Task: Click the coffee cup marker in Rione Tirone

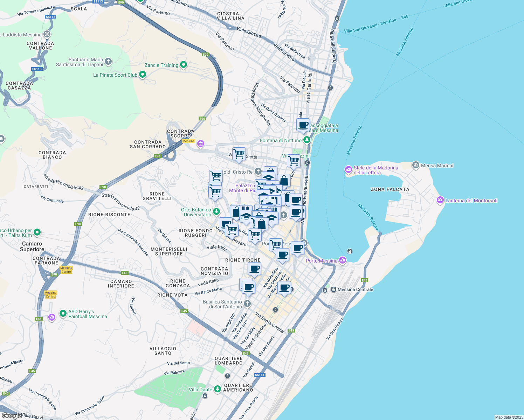Action: [x=254, y=269]
